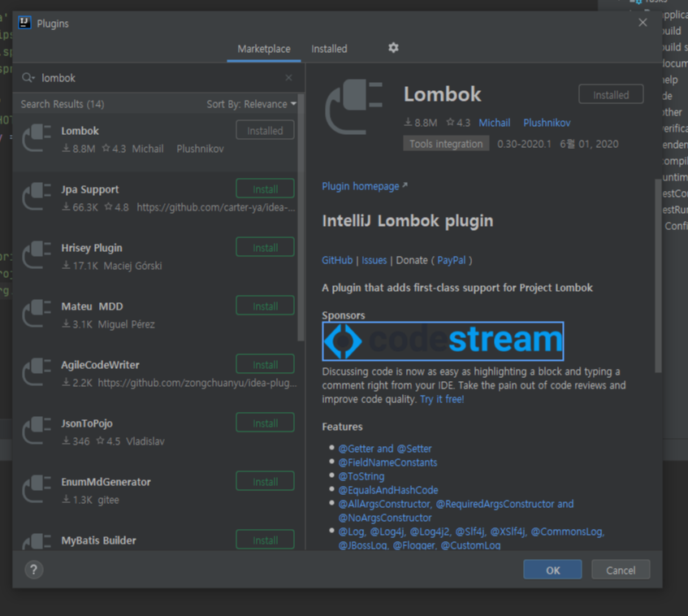
Task: Click the Jpa Support plugin icon
Action: click(x=37, y=197)
